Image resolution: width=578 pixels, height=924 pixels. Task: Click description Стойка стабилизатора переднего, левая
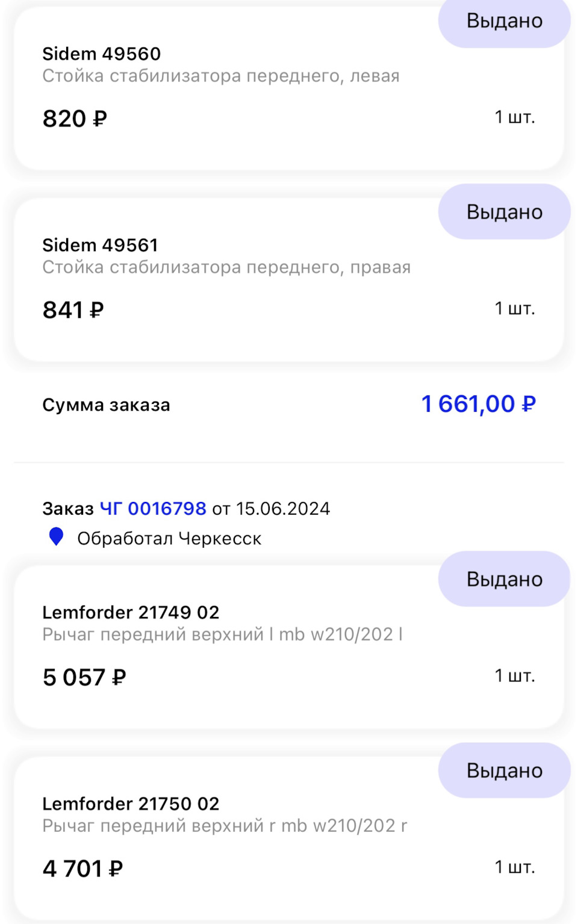[220, 76]
